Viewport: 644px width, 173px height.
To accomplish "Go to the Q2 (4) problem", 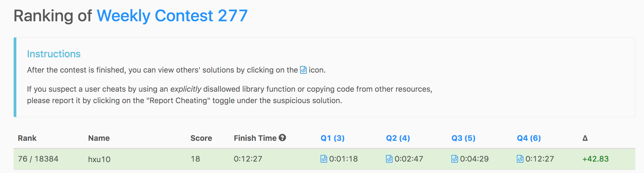I will (x=398, y=138).
